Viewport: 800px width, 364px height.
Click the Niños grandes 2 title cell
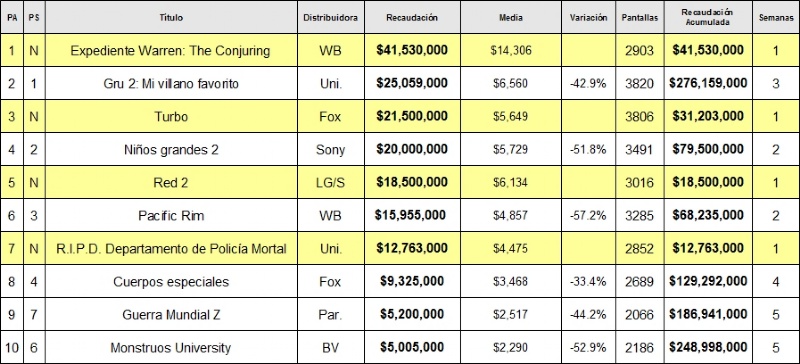tap(171, 150)
